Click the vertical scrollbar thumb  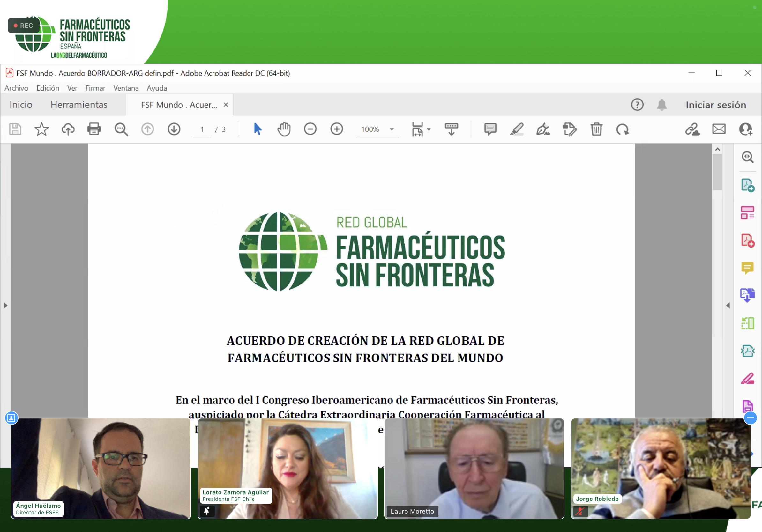[718, 172]
